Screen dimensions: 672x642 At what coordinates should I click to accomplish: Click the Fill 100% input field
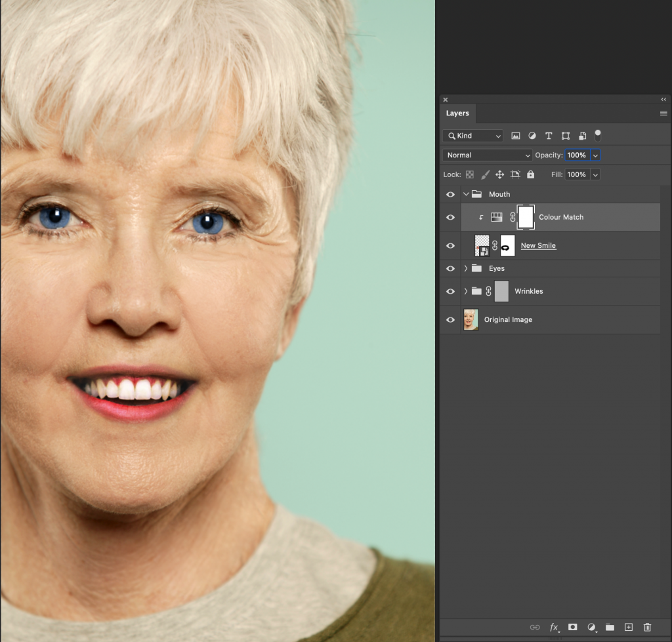click(577, 174)
